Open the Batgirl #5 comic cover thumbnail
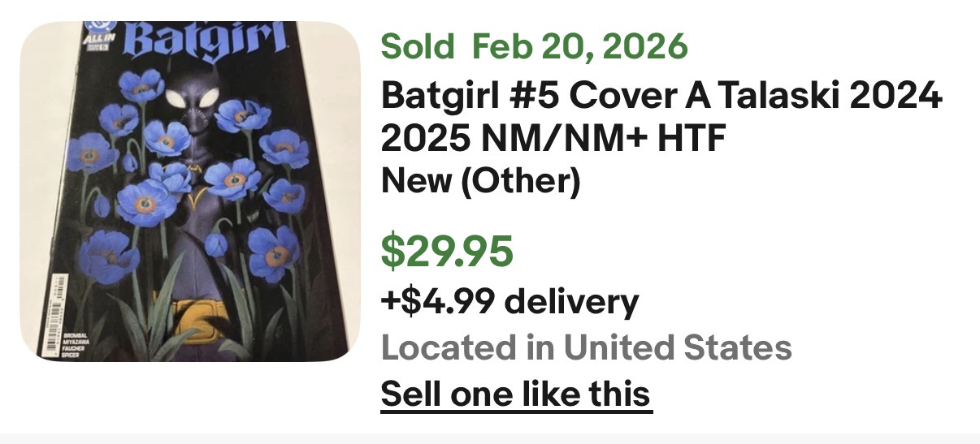Image resolution: width=980 pixels, height=444 pixels. [189, 191]
